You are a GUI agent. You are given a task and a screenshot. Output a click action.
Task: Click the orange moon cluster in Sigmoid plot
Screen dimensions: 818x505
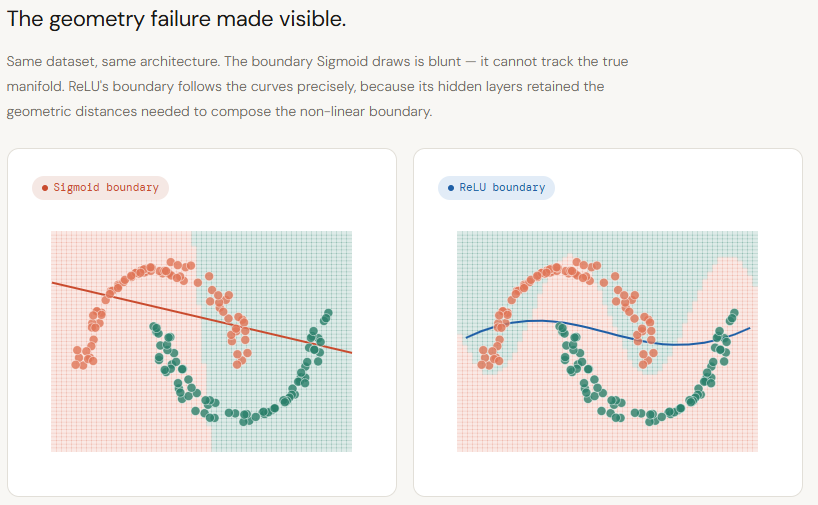[150, 270]
